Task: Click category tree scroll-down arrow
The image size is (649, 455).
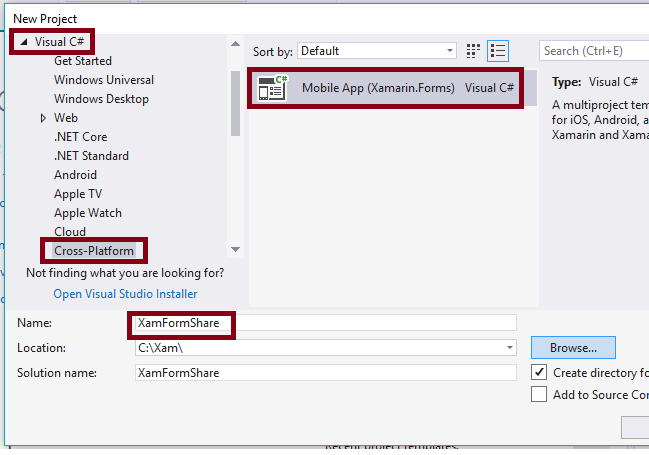Action: coord(236,249)
